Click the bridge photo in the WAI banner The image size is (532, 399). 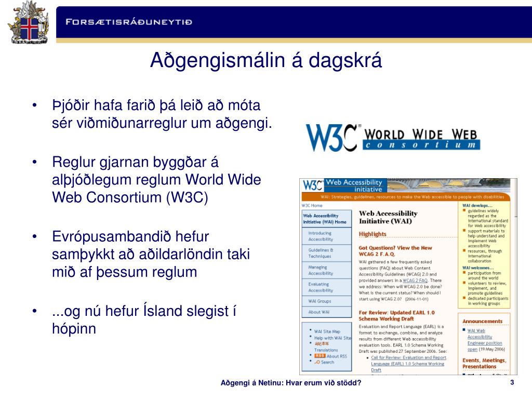448,185
